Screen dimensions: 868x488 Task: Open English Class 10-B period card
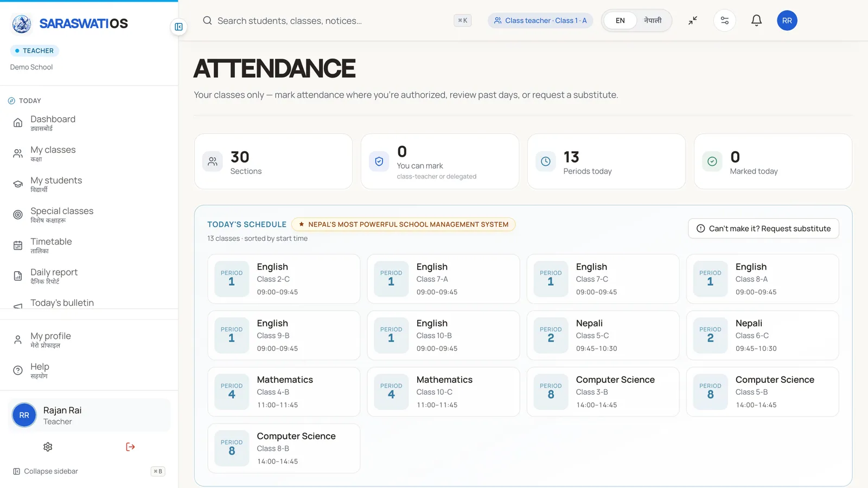click(x=443, y=335)
